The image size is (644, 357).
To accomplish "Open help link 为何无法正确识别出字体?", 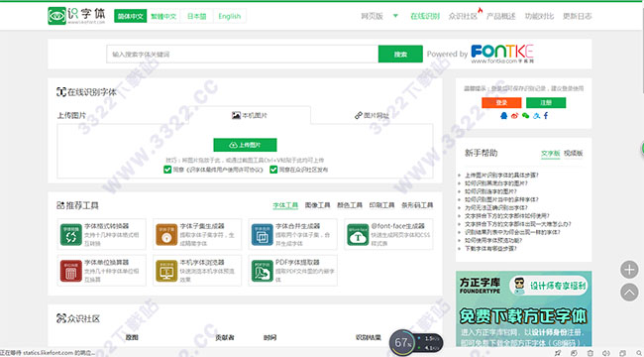I will 496,207.
